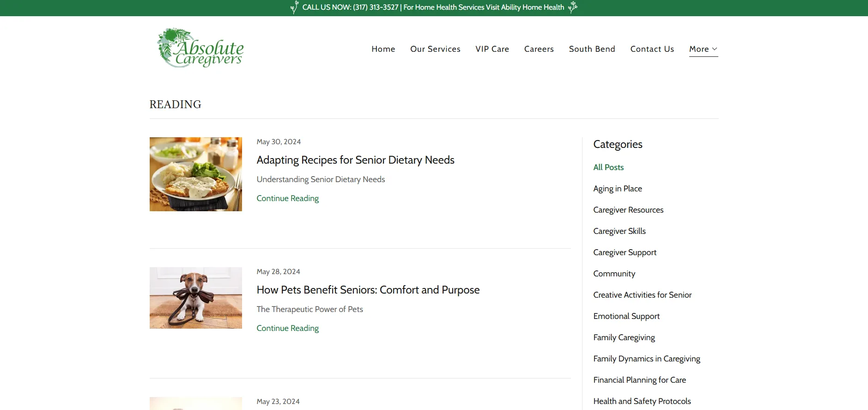868x410 pixels.
Task: Select Creative Activities for Senior category
Action: click(642, 295)
